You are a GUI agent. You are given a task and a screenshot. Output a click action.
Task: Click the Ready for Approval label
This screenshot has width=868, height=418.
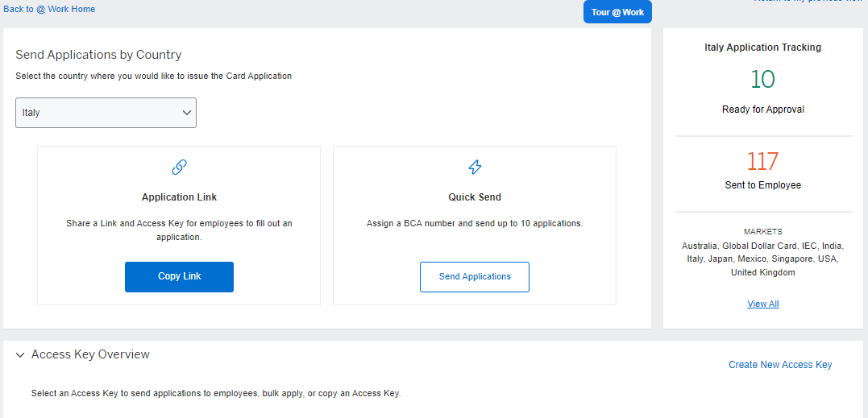click(x=762, y=110)
